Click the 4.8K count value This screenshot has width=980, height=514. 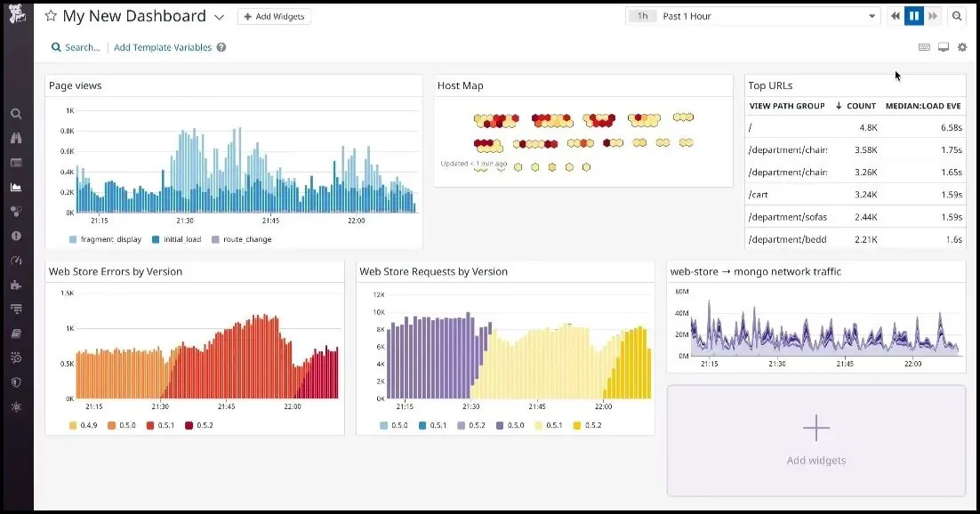point(868,127)
